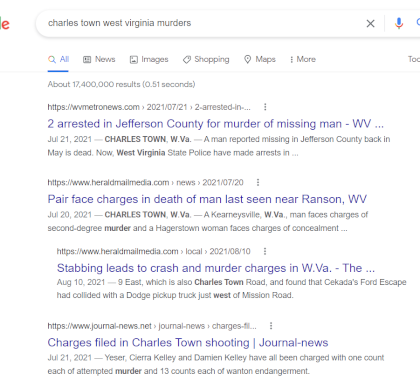Open options for the journal-news.net result
The width and height of the screenshot is (420, 387).
click(x=271, y=326)
